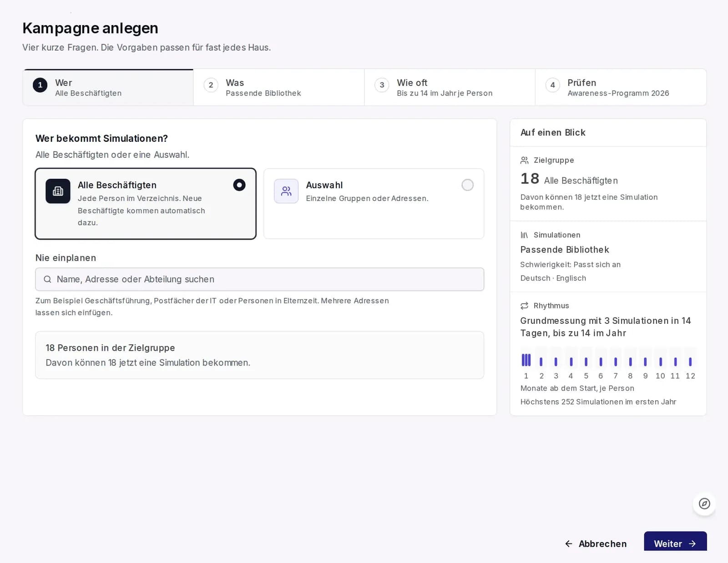Click step number 4 circle

pos(552,85)
